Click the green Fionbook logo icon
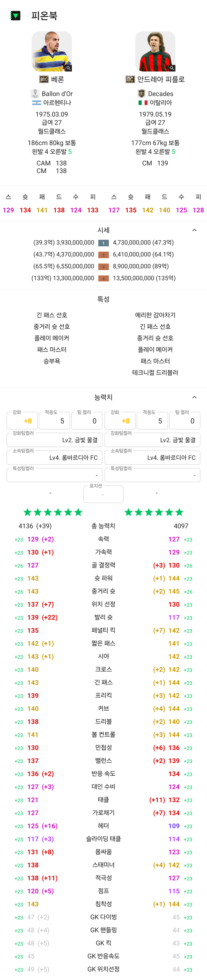207x980 pixels. tap(15, 16)
